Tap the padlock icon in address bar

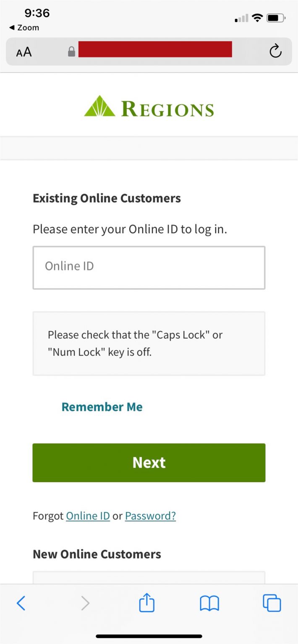[71, 52]
